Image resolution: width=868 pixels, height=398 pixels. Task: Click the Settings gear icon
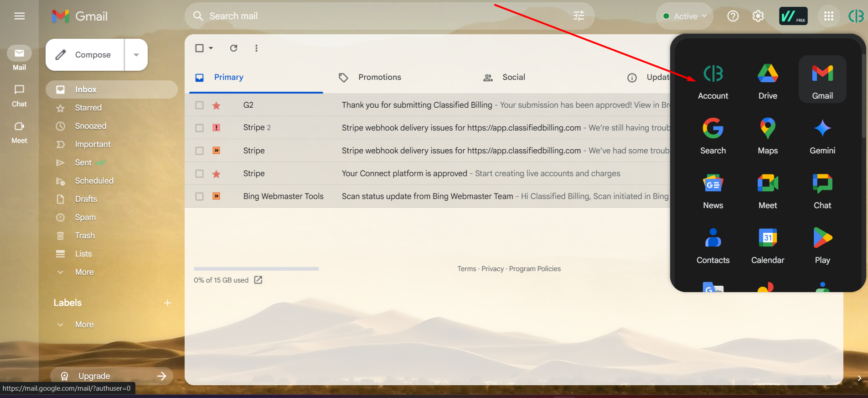[758, 16]
